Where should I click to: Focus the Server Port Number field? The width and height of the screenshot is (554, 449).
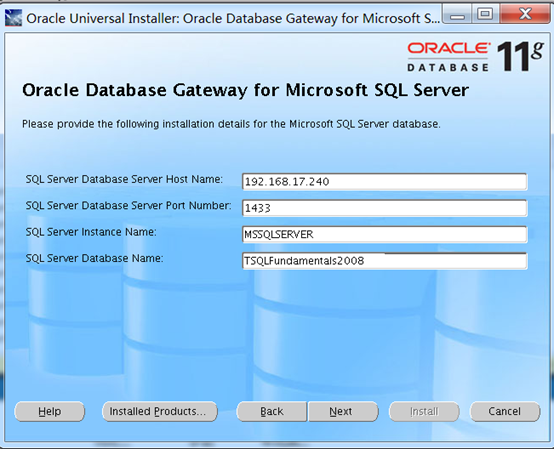click(x=385, y=208)
